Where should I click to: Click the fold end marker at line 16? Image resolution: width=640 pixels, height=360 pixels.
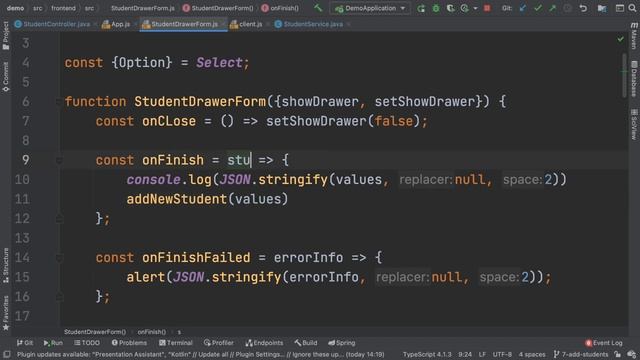click(59, 297)
